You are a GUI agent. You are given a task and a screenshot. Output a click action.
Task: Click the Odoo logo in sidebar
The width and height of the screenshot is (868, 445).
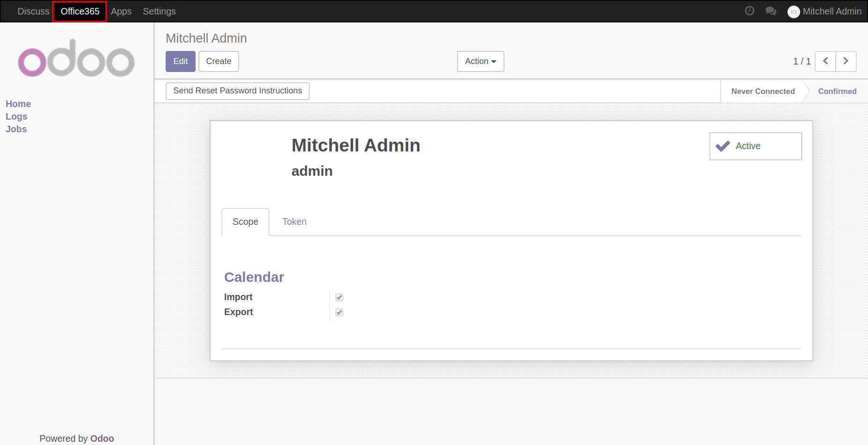76,58
